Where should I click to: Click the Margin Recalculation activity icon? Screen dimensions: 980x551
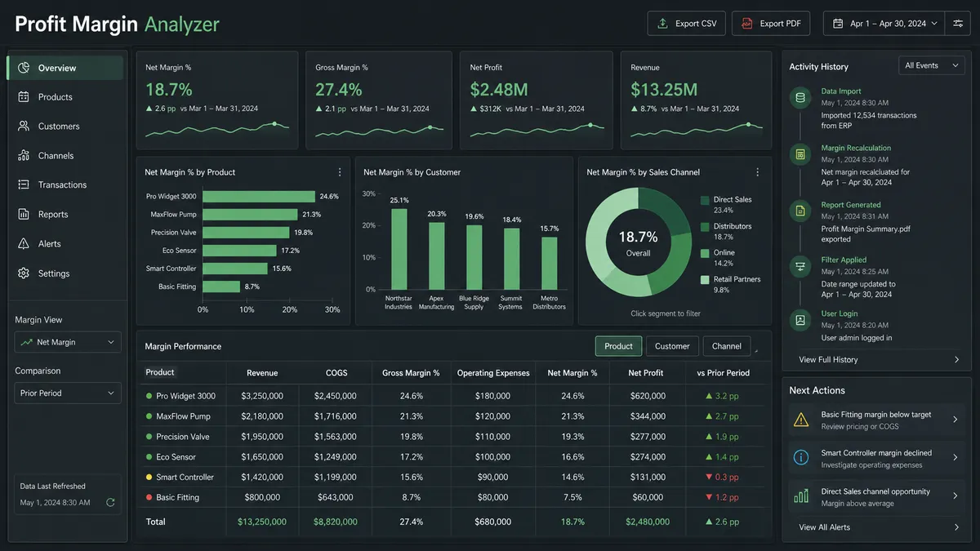(x=800, y=154)
